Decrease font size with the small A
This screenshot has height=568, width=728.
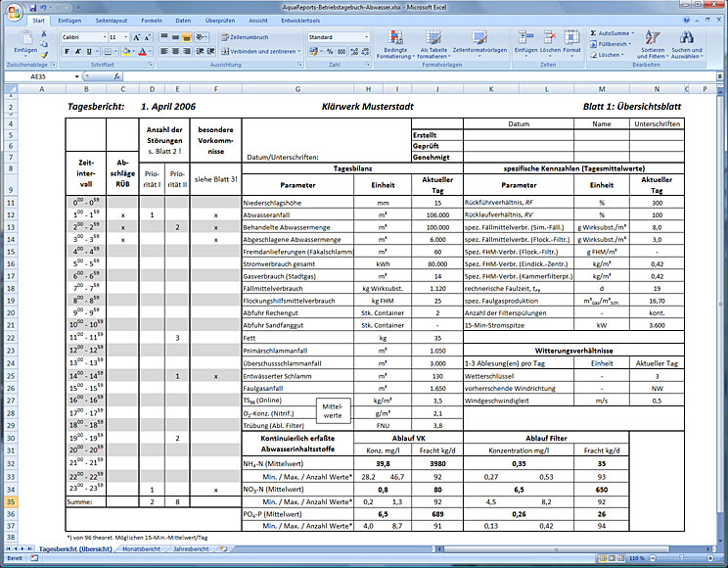pyautogui.click(x=147, y=37)
